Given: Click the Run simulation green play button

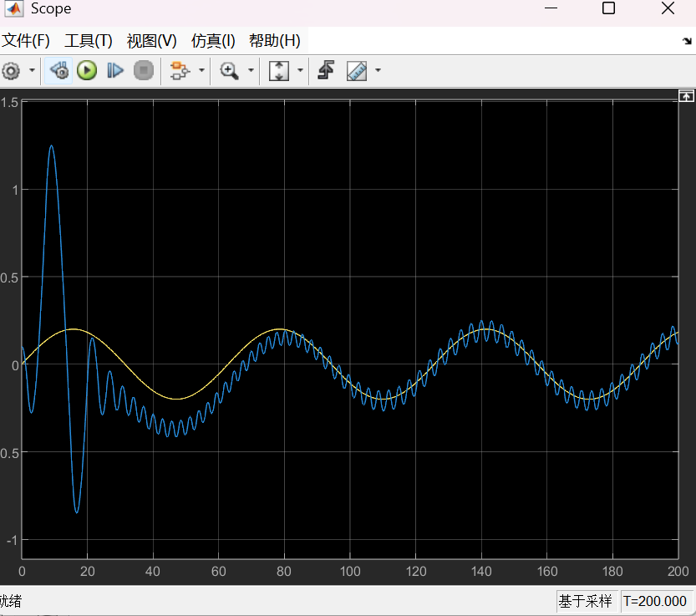Looking at the screenshot, I should 87,71.
